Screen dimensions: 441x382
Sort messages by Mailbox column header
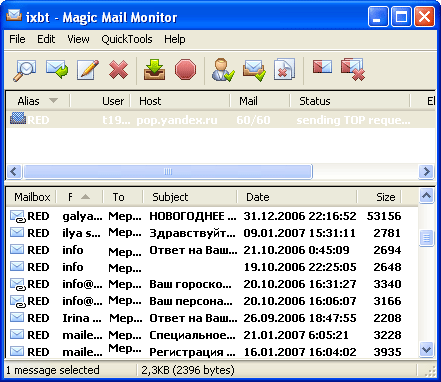pyautogui.click(x=31, y=197)
